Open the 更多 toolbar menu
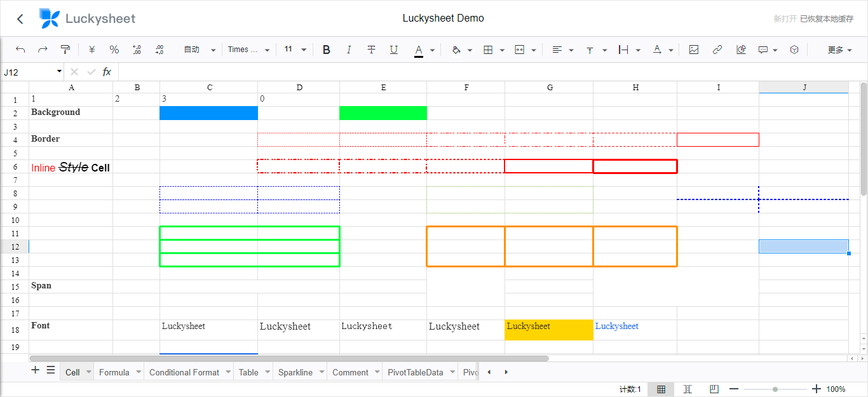Screen dimensions: 868x397 tap(840, 50)
